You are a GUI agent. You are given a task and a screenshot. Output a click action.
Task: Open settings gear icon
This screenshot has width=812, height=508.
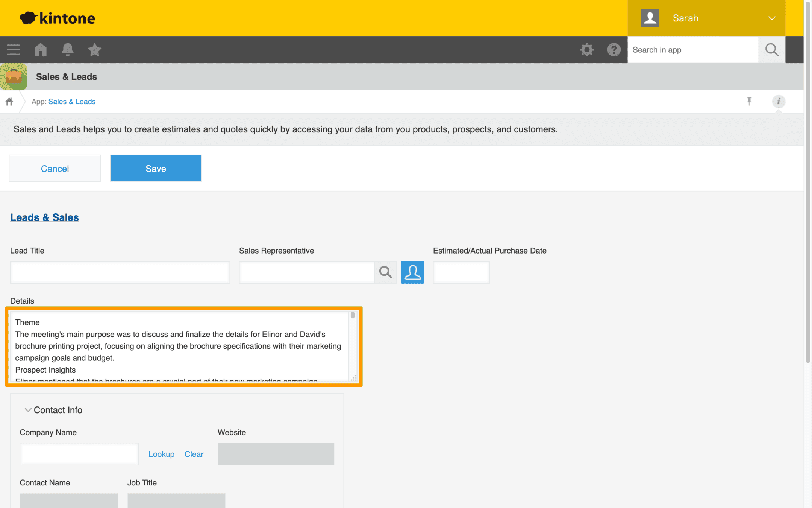click(587, 50)
